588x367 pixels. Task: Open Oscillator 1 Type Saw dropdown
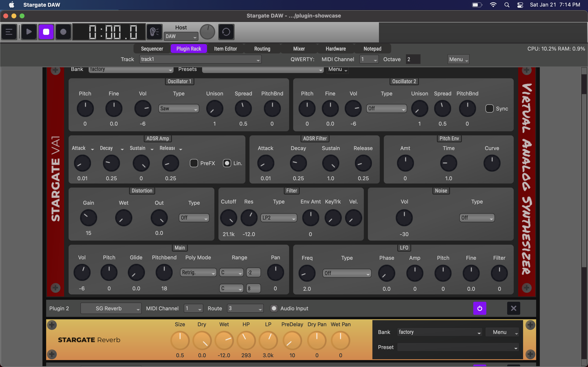pyautogui.click(x=179, y=108)
